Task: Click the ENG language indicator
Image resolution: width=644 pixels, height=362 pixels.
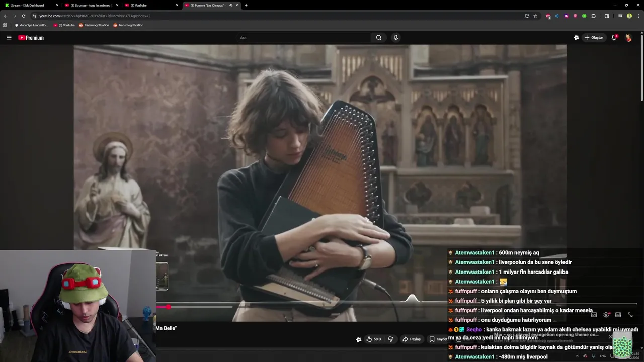Action: pos(603,356)
